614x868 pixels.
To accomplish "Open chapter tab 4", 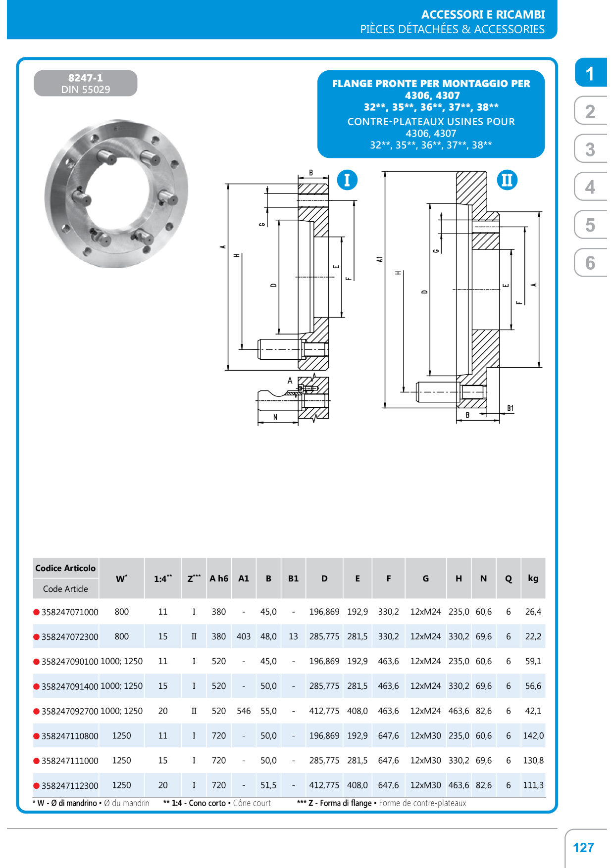I will pyautogui.click(x=591, y=187).
